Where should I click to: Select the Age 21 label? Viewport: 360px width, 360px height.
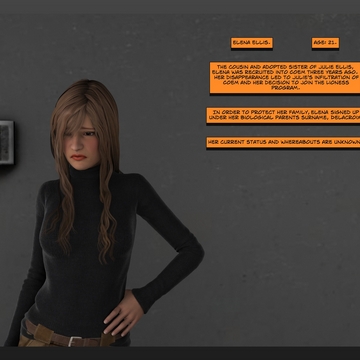(325, 43)
